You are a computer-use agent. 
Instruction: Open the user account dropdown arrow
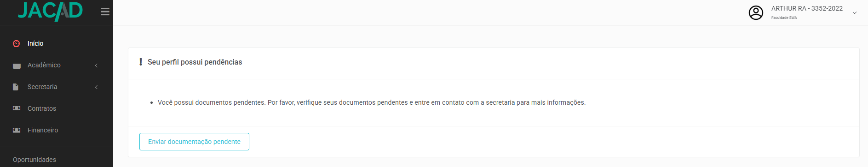click(855, 13)
